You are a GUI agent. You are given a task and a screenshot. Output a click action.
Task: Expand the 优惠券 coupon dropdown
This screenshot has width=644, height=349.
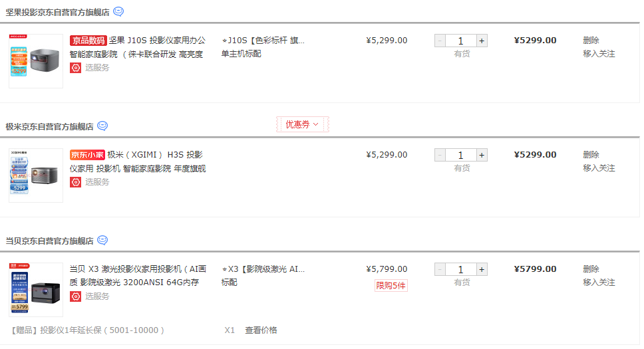[x=302, y=124]
